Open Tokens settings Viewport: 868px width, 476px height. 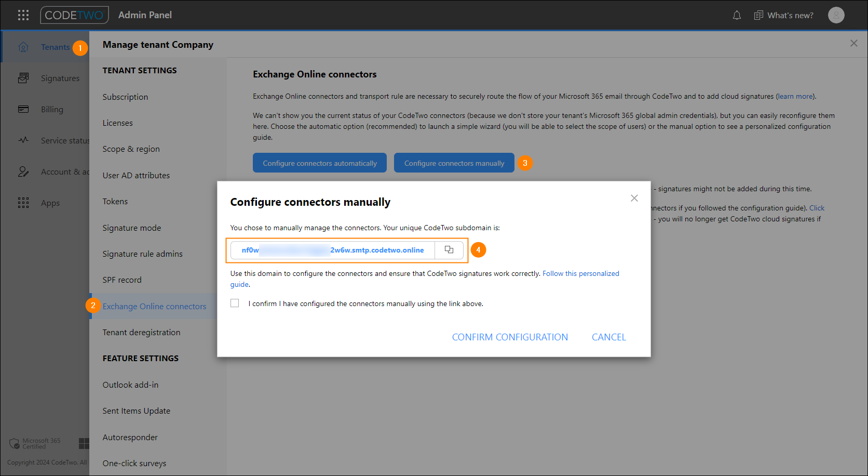tap(115, 201)
